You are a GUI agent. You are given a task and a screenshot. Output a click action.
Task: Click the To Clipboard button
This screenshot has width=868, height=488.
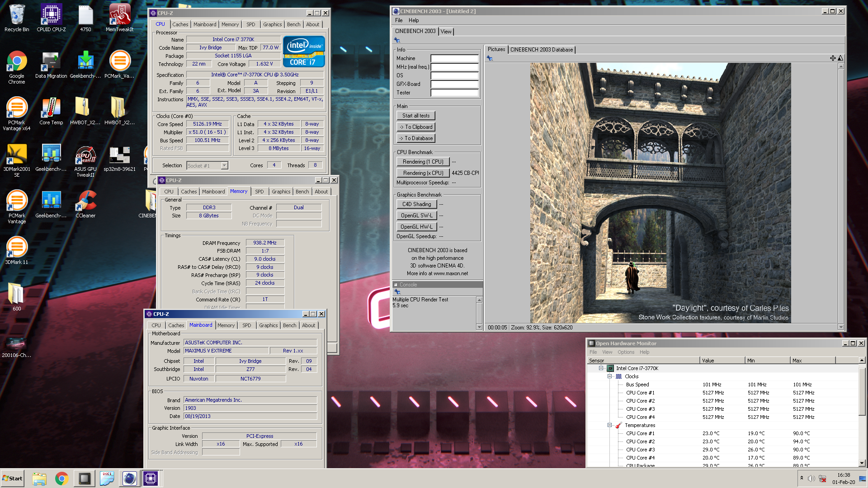(416, 127)
